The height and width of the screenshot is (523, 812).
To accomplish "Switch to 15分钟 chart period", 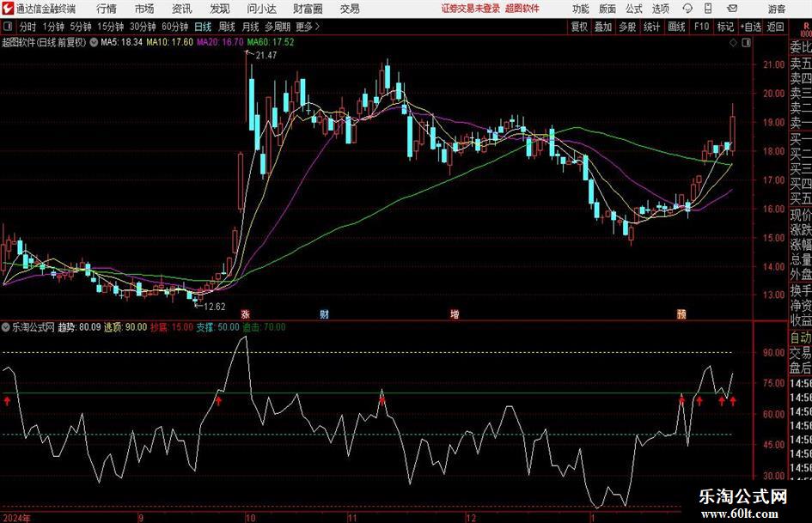I will (110, 27).
